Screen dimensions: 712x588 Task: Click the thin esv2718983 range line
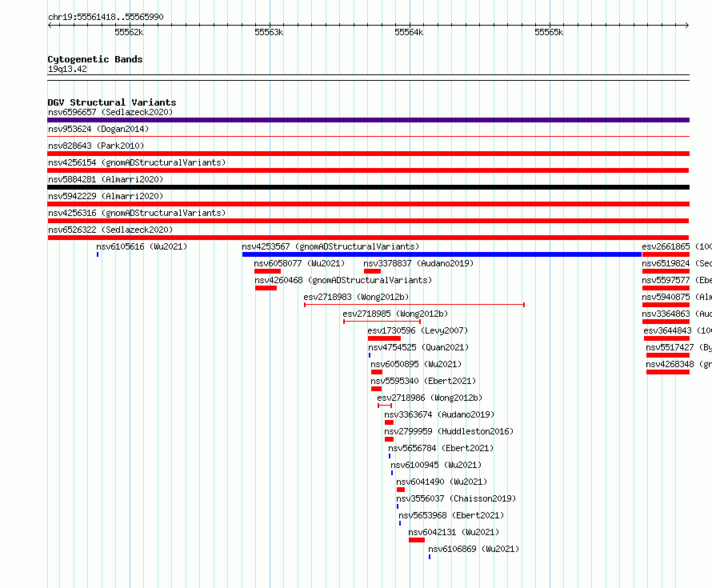pos(414,305)
